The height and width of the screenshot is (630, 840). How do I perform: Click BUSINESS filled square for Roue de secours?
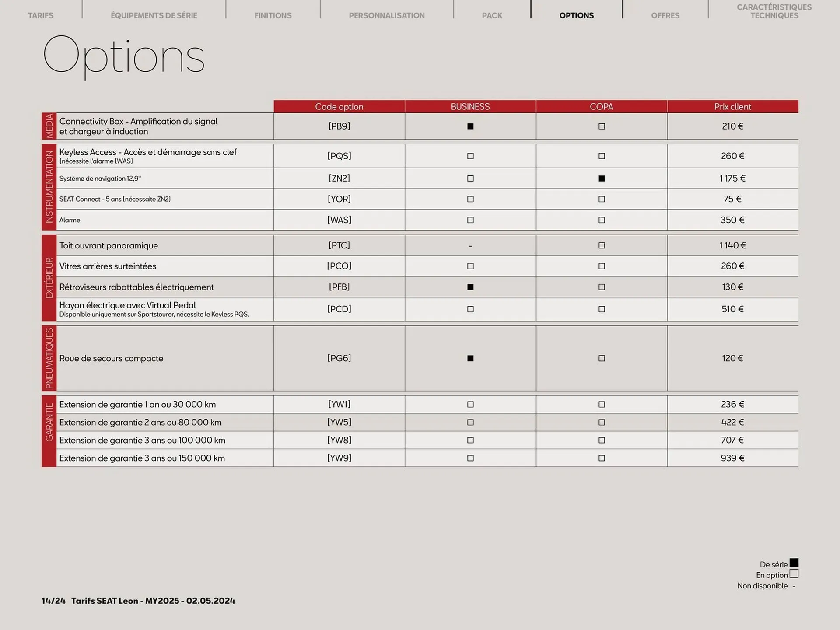470,358
